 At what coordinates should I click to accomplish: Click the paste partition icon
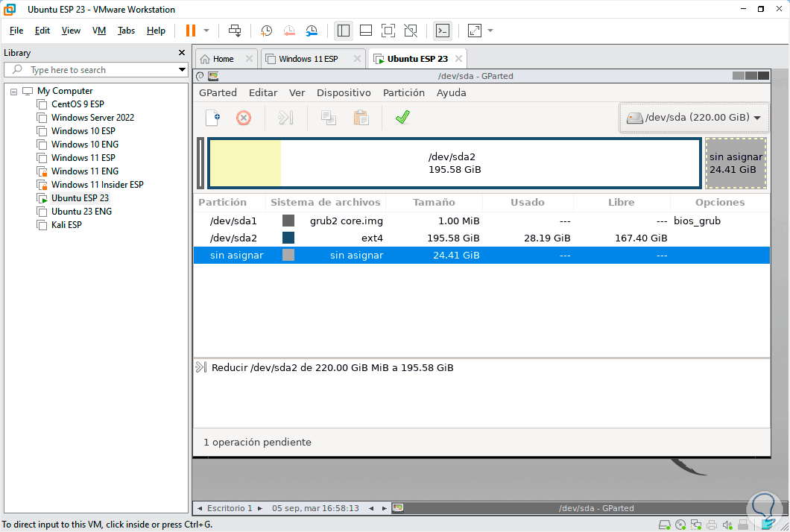(x=361, y=118)
